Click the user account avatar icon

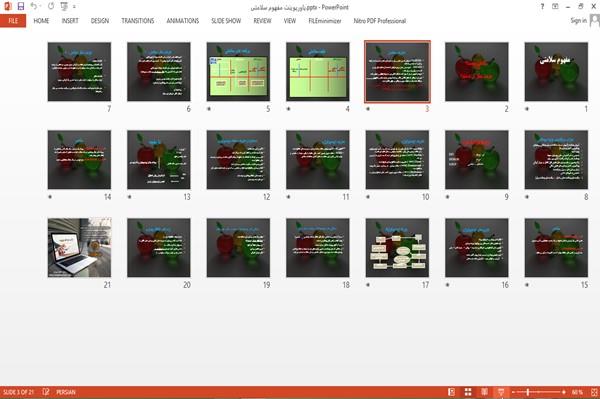click(594, 20)
